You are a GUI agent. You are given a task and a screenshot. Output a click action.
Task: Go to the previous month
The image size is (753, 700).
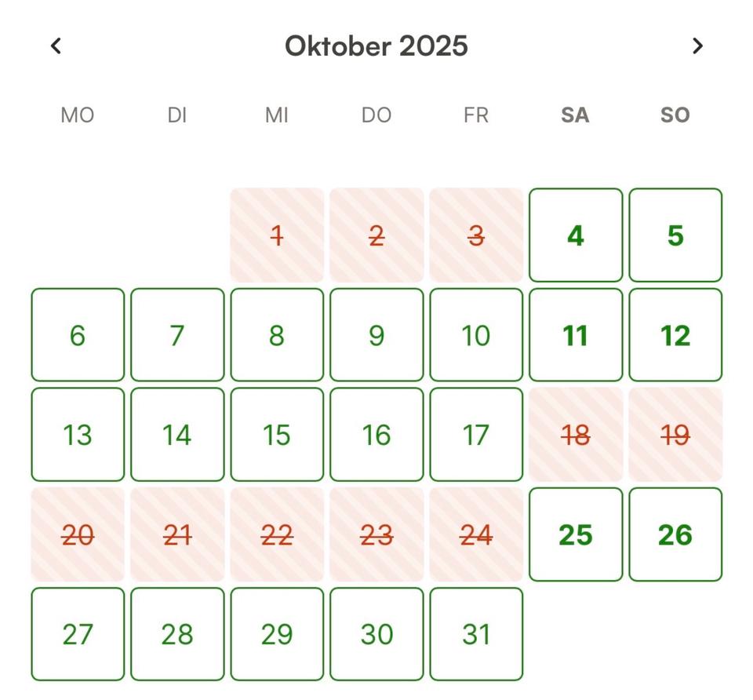(56, 46)
